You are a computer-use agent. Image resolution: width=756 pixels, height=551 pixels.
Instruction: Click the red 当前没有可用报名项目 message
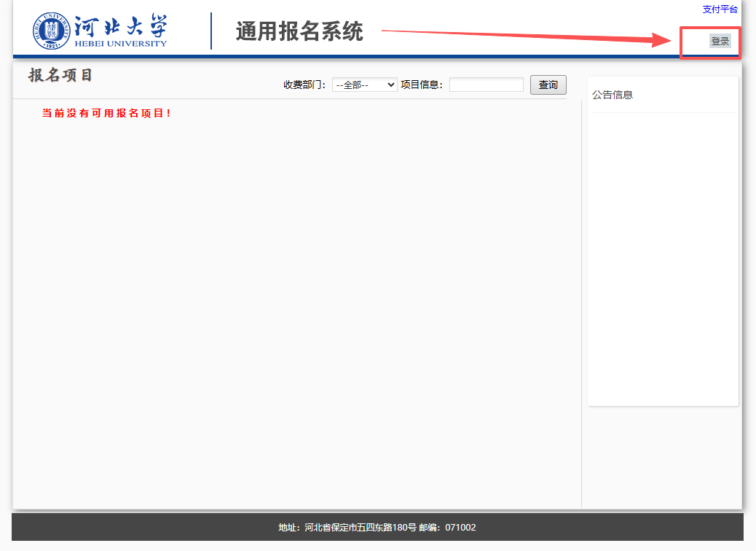point(106,114)
